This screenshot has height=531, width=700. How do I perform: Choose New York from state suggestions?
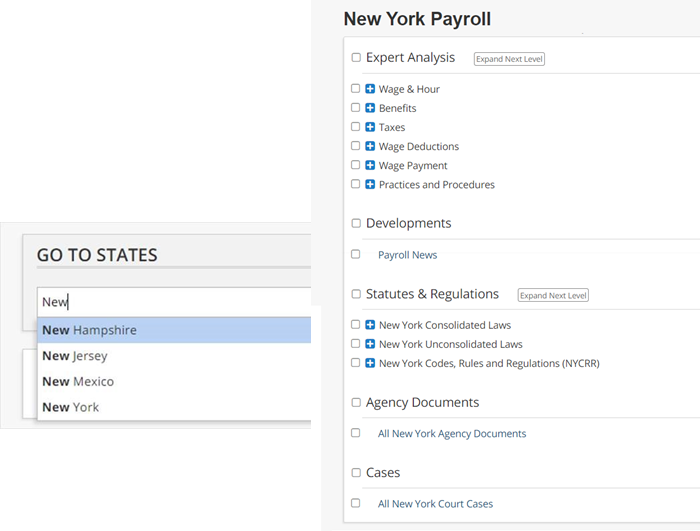click(x=71, y=407)
